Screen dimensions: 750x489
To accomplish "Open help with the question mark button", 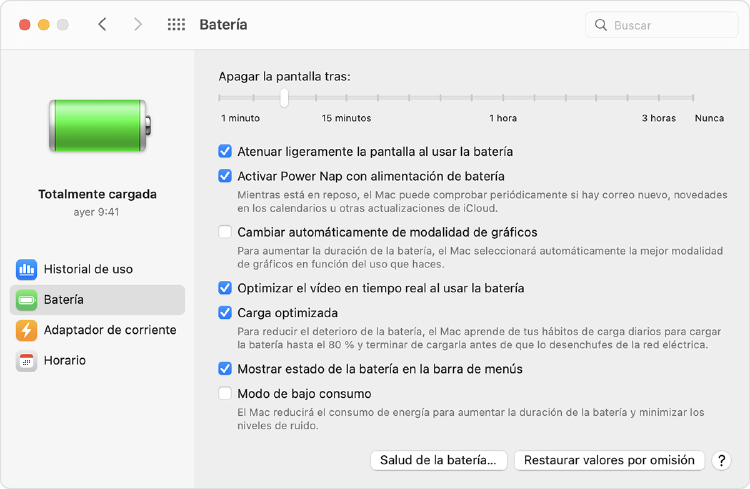I will [721, 460].
